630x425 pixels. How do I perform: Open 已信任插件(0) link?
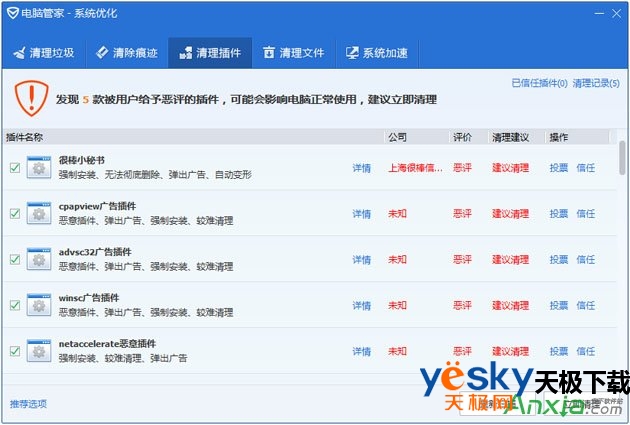539,83
